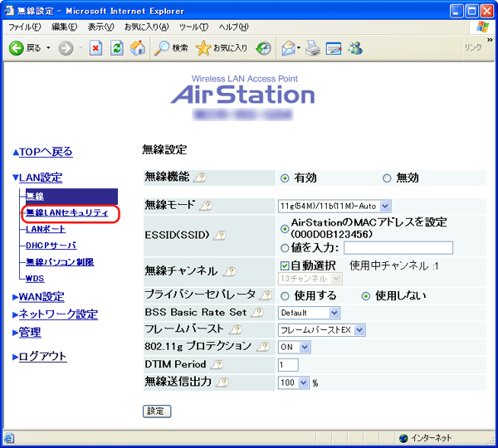The width and height of the screenshot is (498, 448).
Task: Open help icon next to ESSID(SSID)
Action: coord(220,236)
